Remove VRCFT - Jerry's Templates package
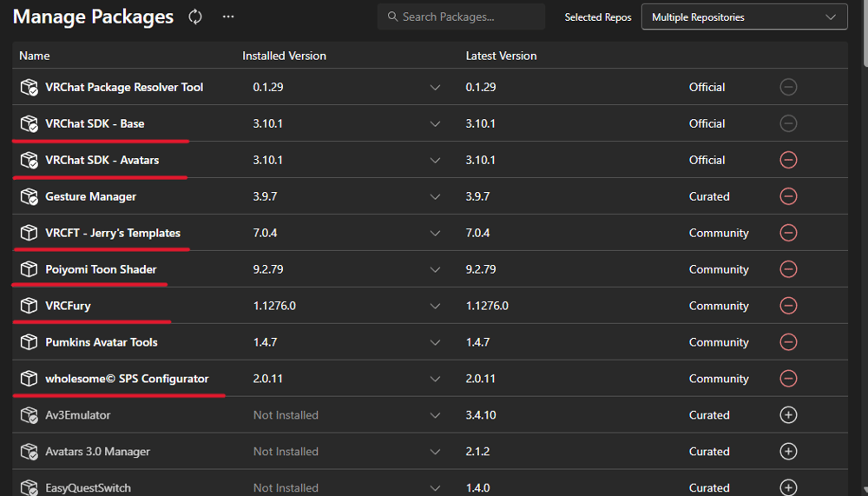The height and width of the screenshot is (496, 868). tap(788, 233)
